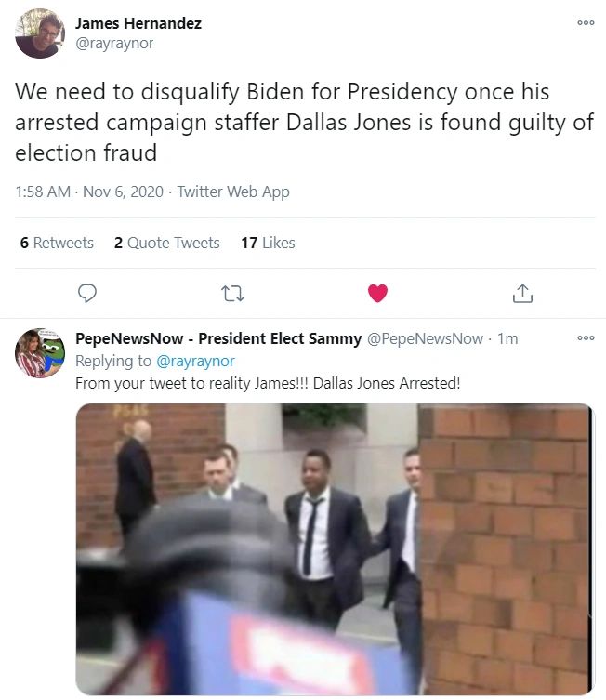Open the PepeNewsNow avatar
The image size is (606, 700).
[x=39, y=353]
